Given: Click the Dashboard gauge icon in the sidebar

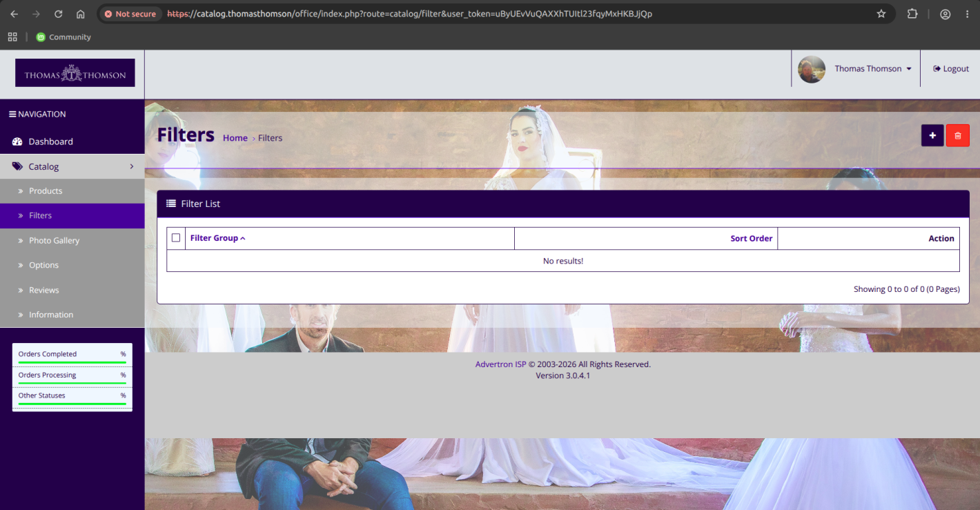Looking at the screenshot, I should (17, 141).
